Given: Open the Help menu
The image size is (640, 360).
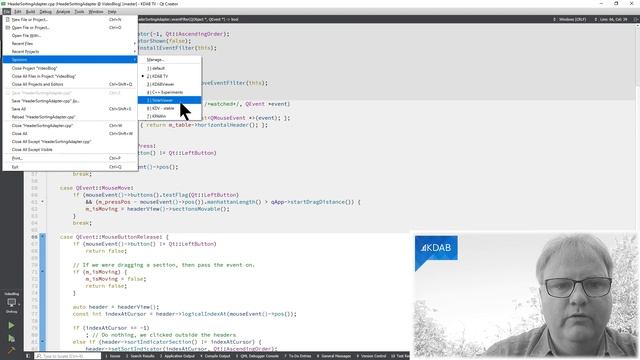Looking at the screenshot, I should 112,11.
